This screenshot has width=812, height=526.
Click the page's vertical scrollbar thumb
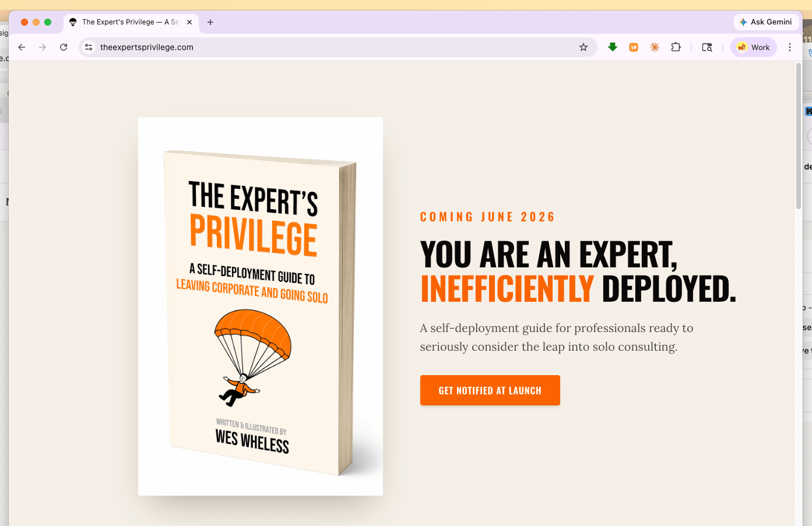pyautogui.click(x=799, y=135)
